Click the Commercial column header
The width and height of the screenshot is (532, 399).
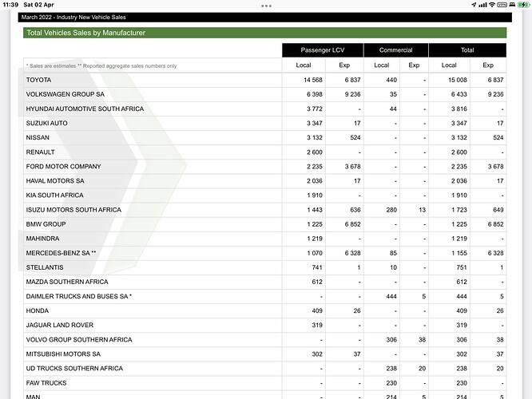tap(395, 50)
